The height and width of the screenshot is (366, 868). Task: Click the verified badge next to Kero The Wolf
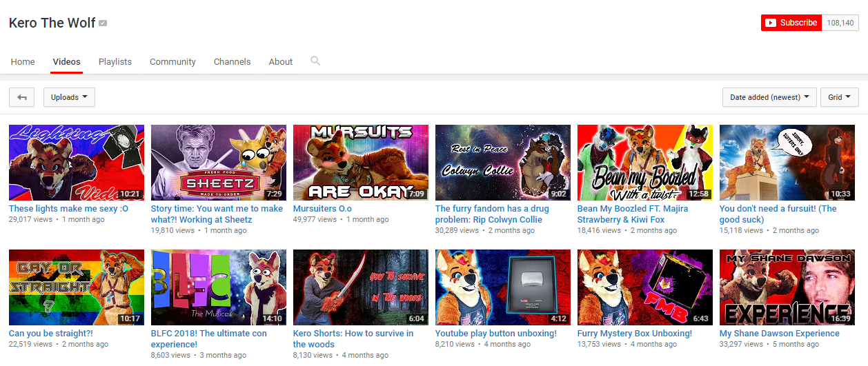click(x=103, y=23)
